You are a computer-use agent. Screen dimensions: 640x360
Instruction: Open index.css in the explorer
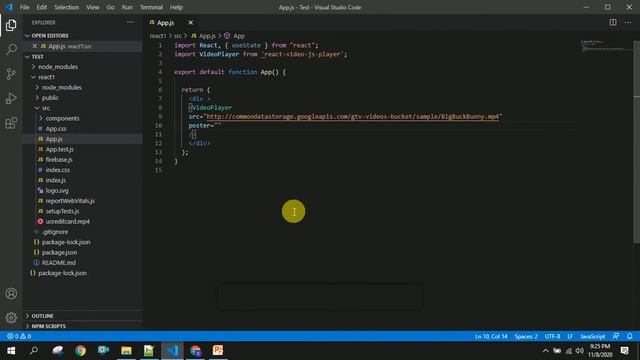point(58,170)
